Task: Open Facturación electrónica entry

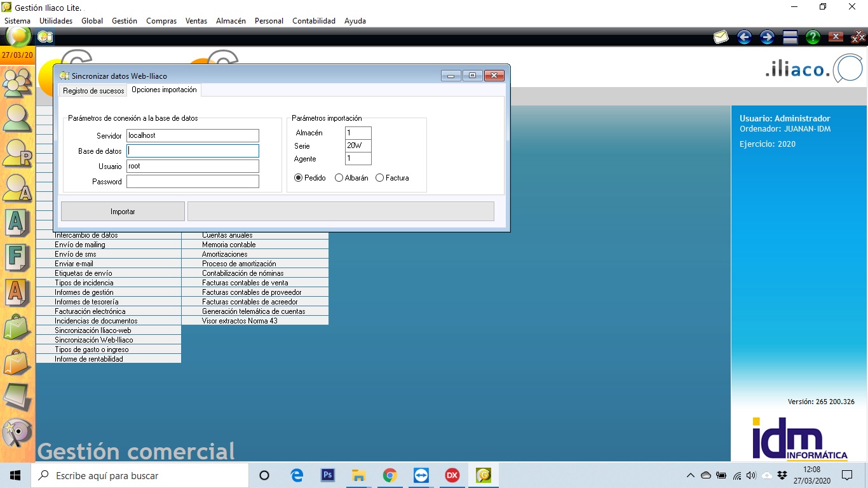Action: [109, 311]
